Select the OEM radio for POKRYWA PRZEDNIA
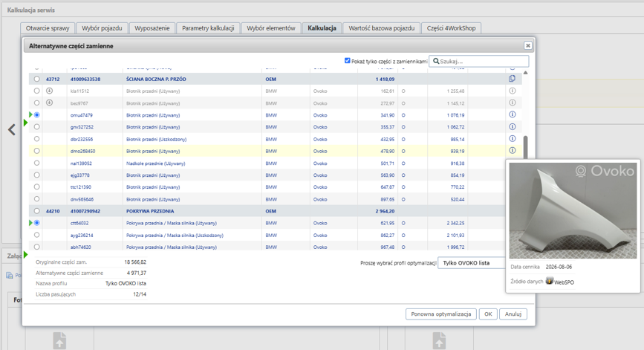This screenshot has width=644, height=350. (x=37, y=211)
